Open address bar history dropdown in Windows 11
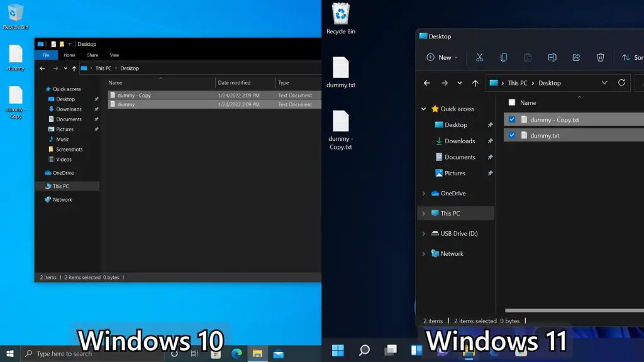644x362 pixels. [x=604, y=82]
